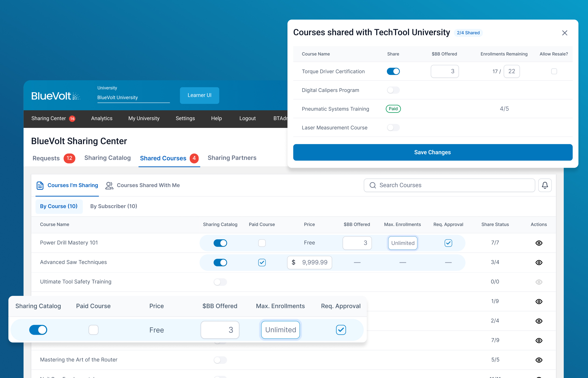
Task: Click the Sharing Center 16 notification badge
Action: [72, 119]
